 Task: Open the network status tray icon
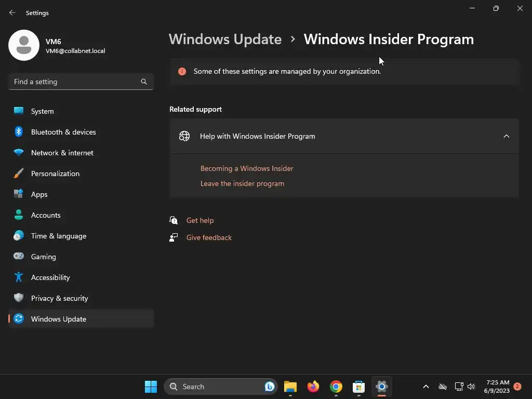[x=459, y=387]
